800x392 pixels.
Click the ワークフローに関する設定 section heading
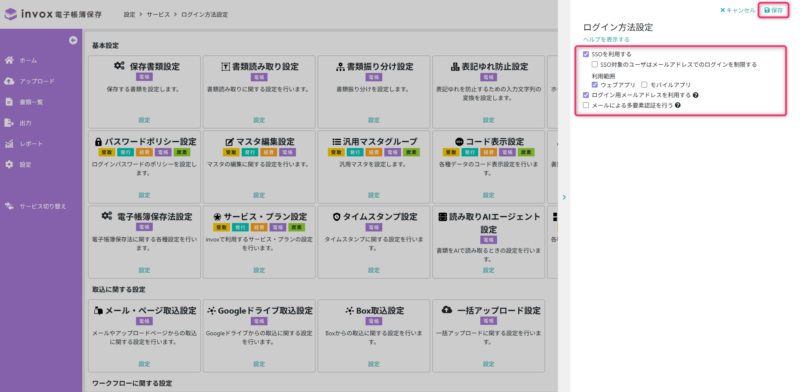click(132, 383)
